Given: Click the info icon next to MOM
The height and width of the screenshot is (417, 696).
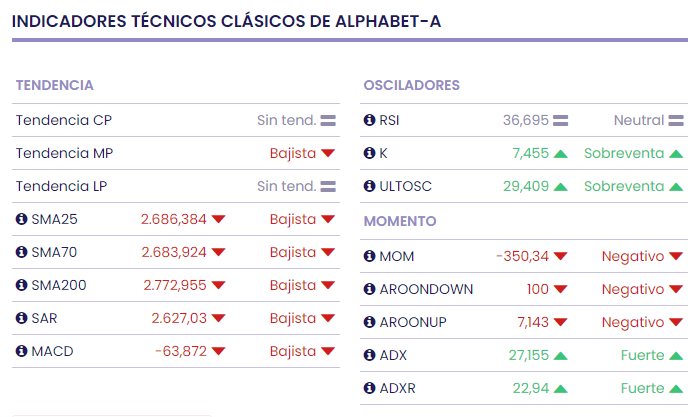Looking at the screenshot, I should 370,256.
